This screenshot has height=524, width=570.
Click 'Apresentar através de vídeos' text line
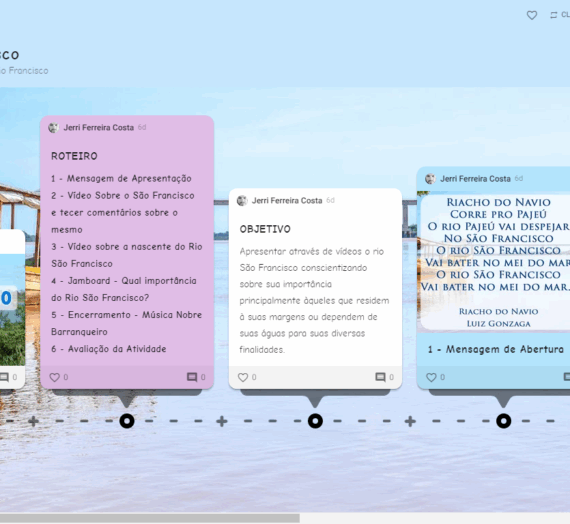coord(312,251)
